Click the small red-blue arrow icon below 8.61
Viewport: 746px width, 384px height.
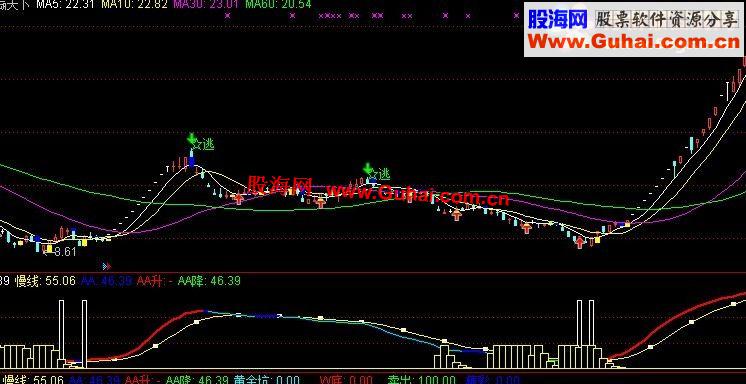(107, 266)
